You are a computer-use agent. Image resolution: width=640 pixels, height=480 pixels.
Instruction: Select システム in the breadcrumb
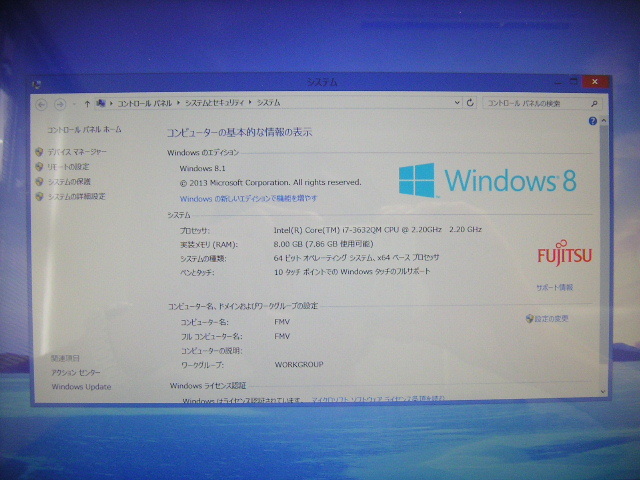268,103
